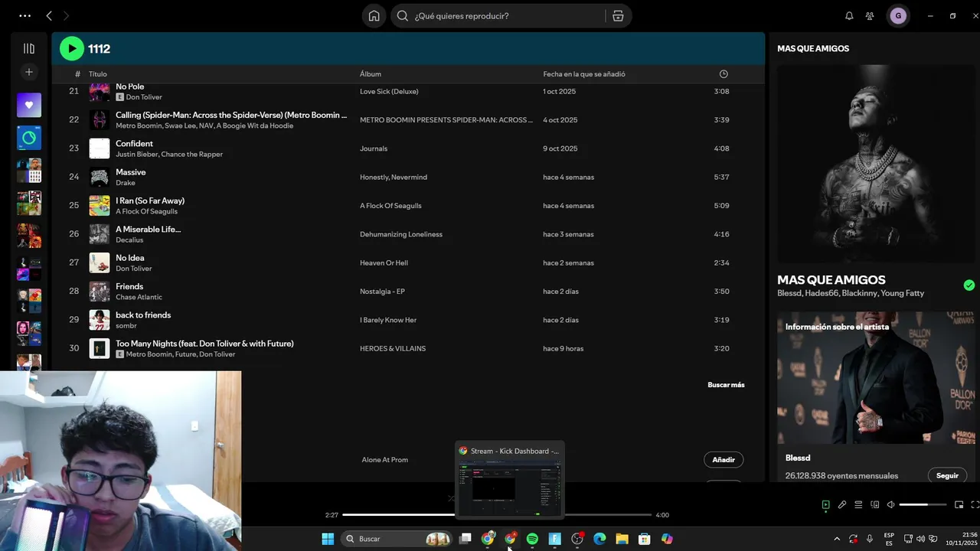
Task: Click the Too Many Nights album thumbnail
Action: click(x=100, y=348)
